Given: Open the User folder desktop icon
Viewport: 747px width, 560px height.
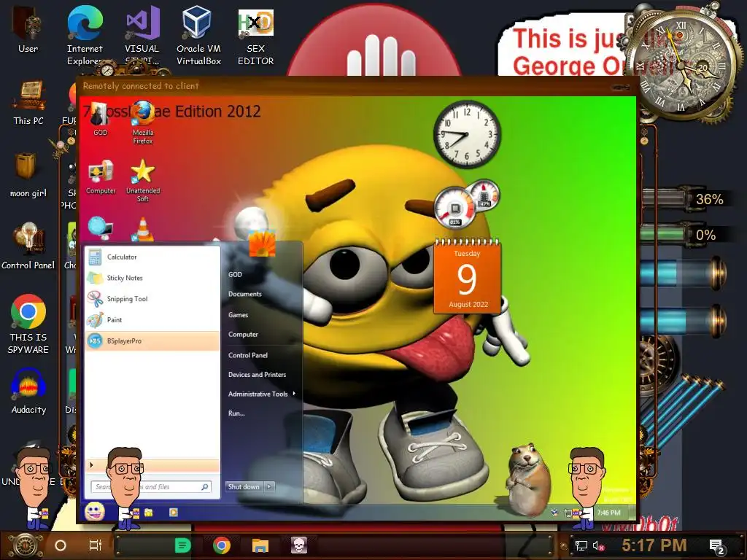Looking at the screenshot, I should (28, 29).
